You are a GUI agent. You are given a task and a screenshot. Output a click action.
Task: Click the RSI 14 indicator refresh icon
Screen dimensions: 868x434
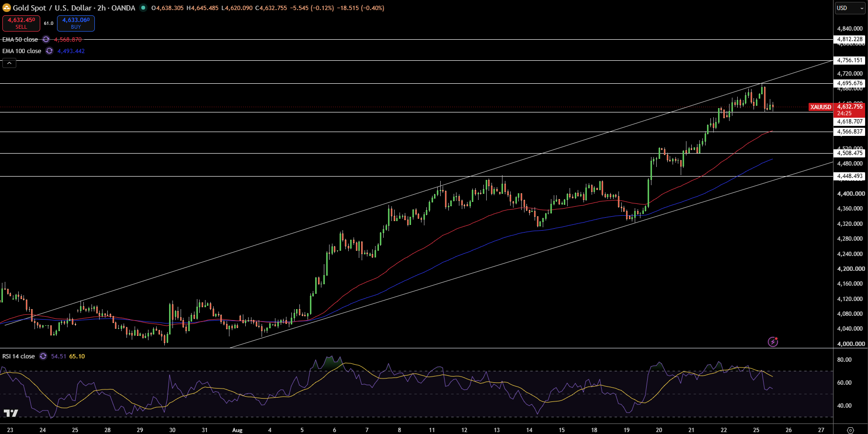pos(43,356)
